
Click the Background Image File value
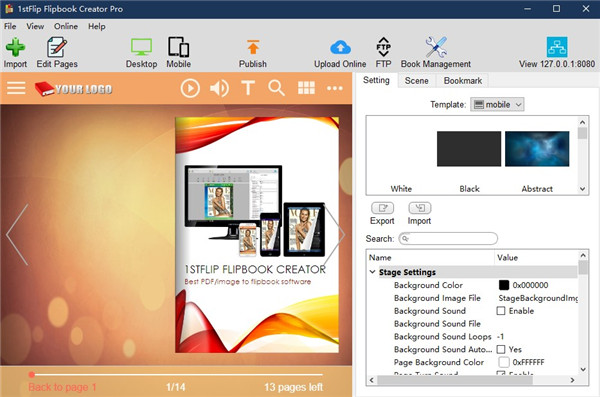[538, 298]
